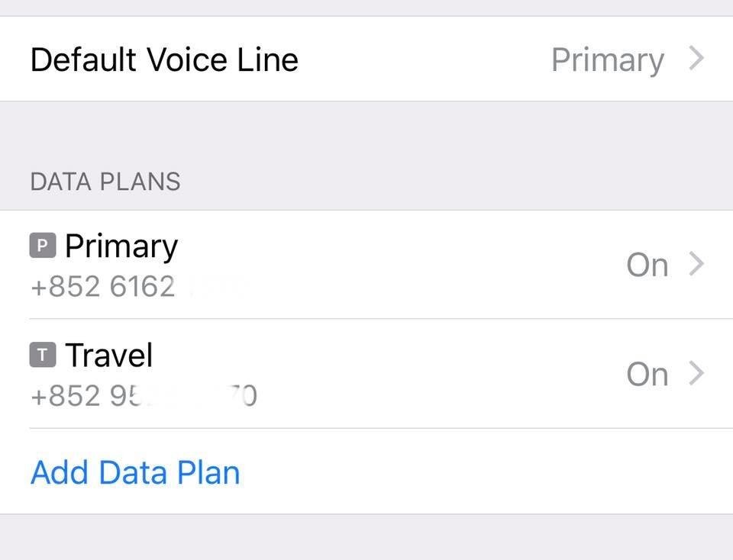Tap empty gray area below Add Data Plan
Viewport: 733px width, 560px height.
[x=366, y=537]
